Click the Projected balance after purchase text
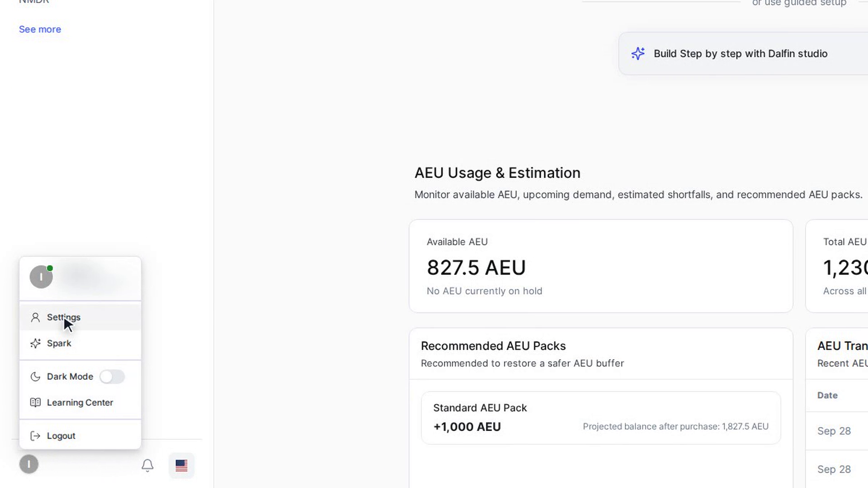Viewport: 868px width, 488px height. tap(675, 427)
